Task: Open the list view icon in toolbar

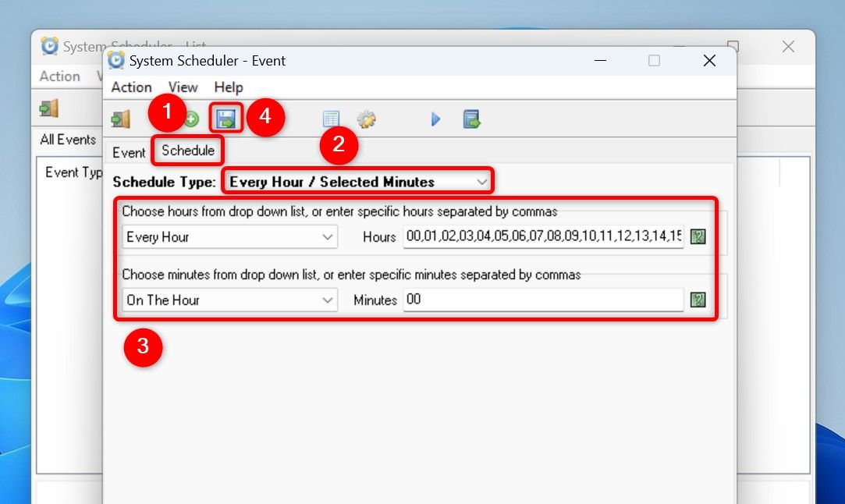Action: tap(331, 119)
